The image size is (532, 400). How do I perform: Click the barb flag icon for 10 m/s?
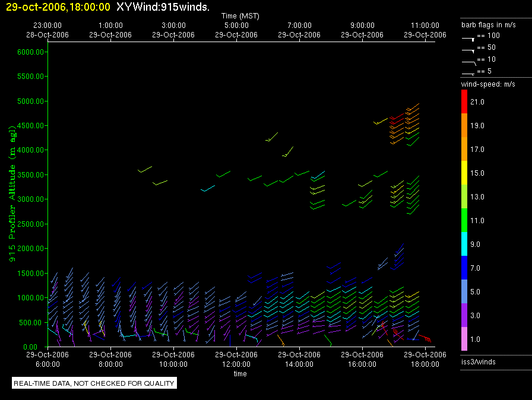coord(469,63)
